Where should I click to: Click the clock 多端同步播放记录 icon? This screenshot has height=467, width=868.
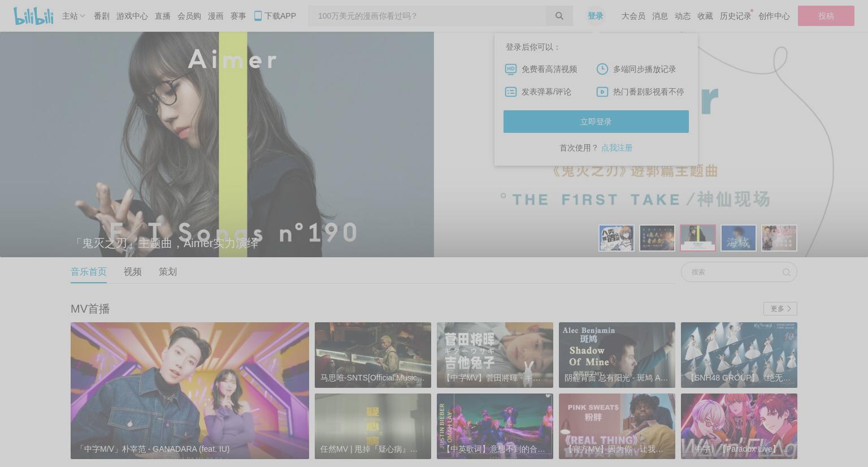point(602,69)
